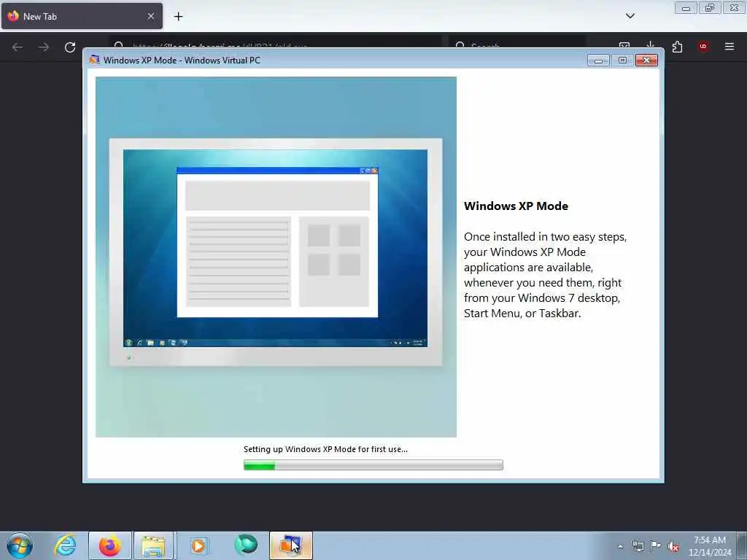This screenshot has height=560, width=747.
Task: Switch to Firefox in the taskbar
Action: point(110,545)
